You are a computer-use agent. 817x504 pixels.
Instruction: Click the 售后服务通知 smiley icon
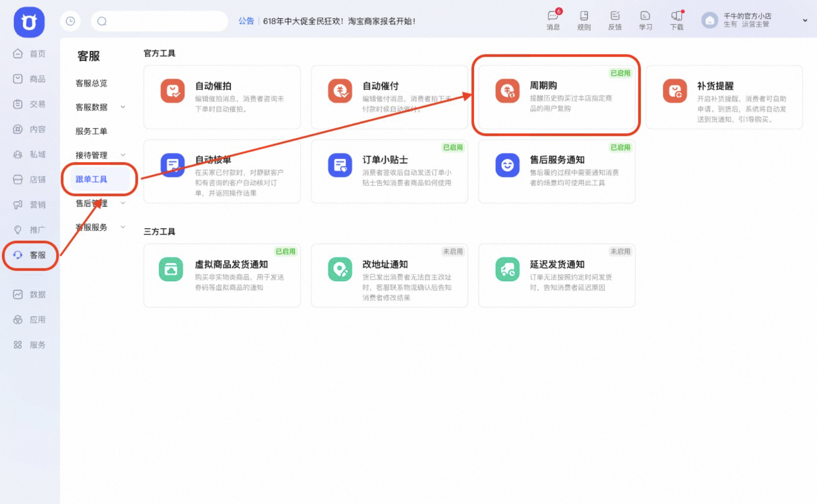click(x=507, y=165)
